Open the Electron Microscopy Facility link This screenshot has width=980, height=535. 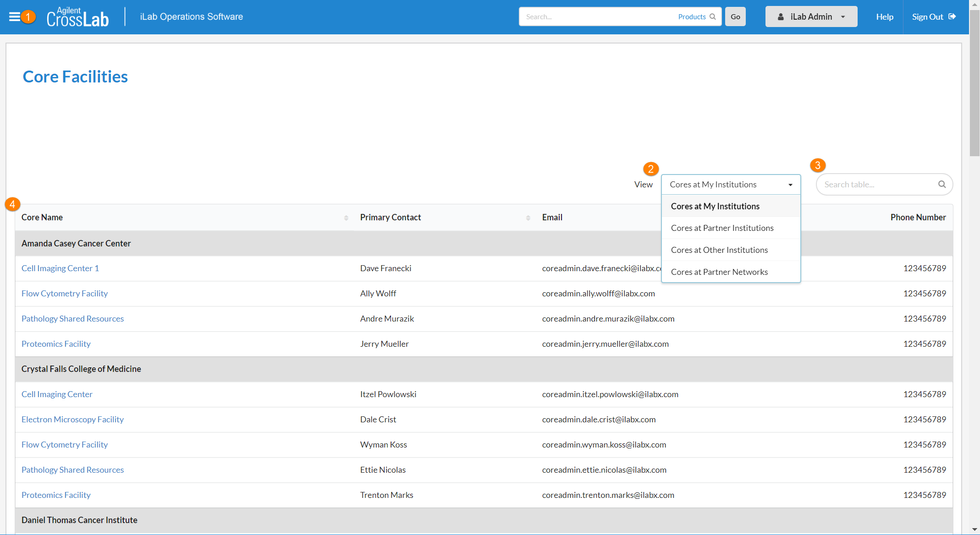pos(72,420)
